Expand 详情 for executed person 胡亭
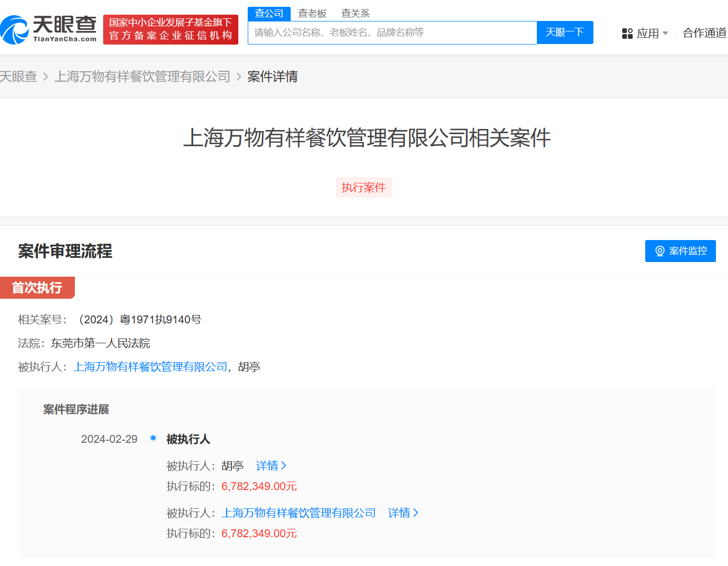 point(268,465)
